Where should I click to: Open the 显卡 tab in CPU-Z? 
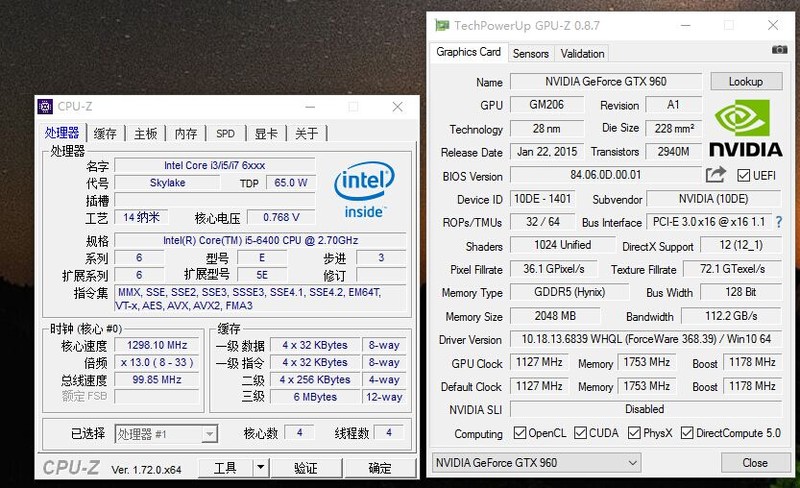tap(266, 134)
